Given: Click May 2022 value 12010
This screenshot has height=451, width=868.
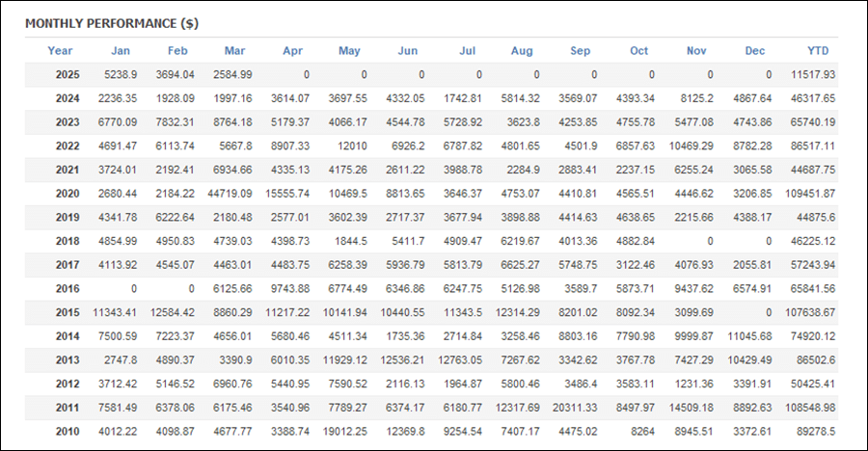Looking at the screenshot, I should click(x=353, y=146).
